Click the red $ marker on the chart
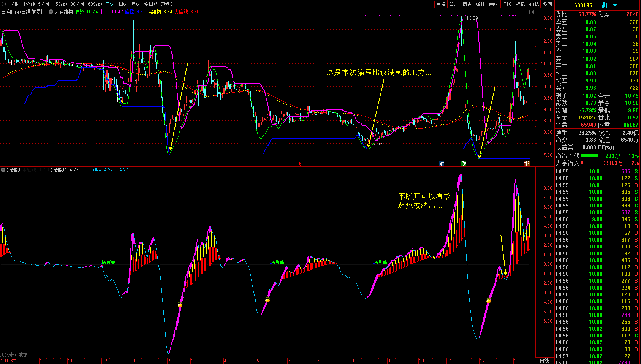641x364 pixels. (x=299, y=164)
